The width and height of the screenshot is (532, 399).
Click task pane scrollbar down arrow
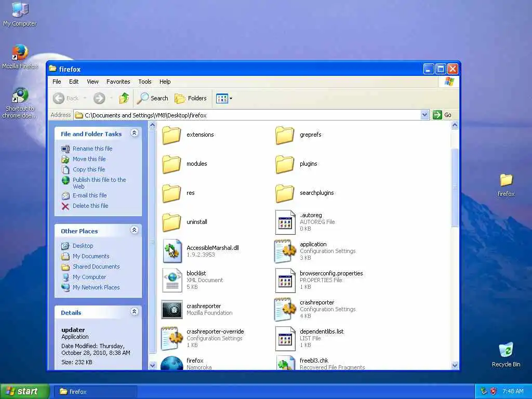(152, 365)
